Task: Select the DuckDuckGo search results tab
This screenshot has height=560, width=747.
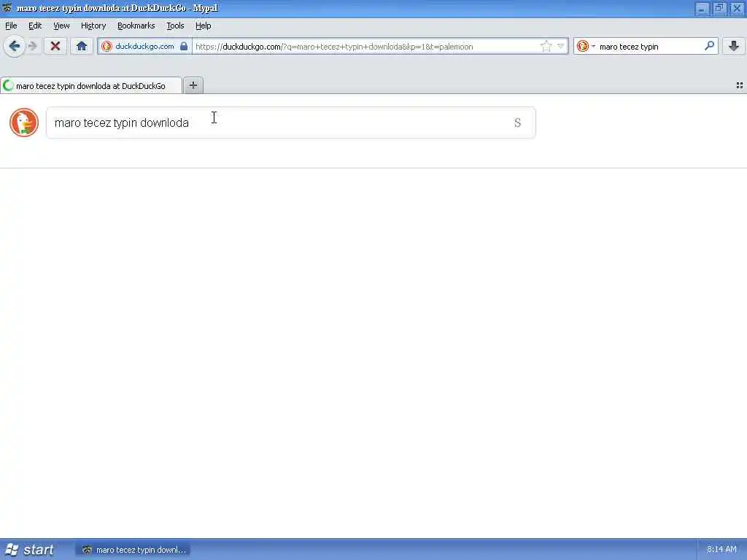Action: (x=91, y=86)
